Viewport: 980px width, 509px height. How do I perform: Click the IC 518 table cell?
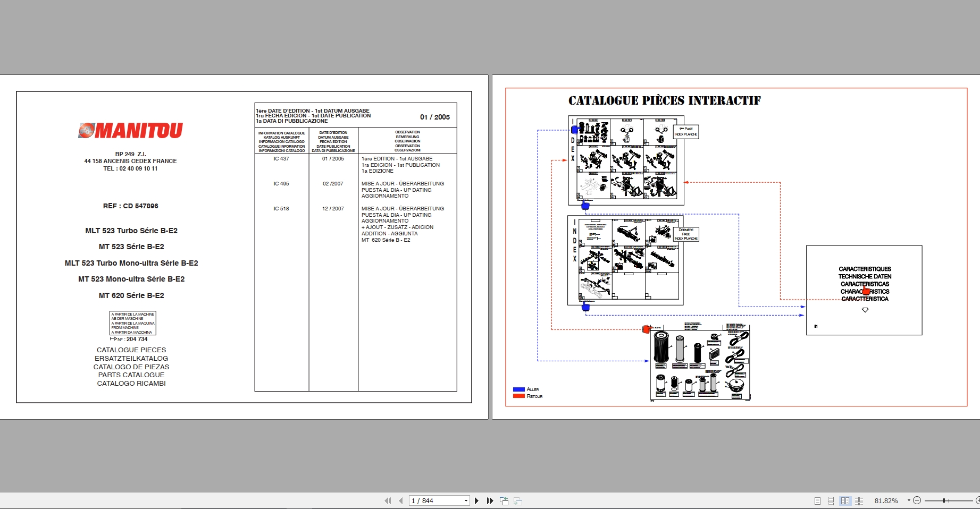click(281, 209)
